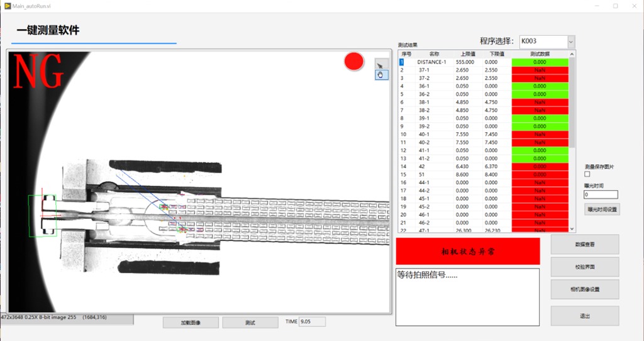Screen dimensions: 644x341
Task: Click the 曝光时间设置 button
Action: coord(602,209)
